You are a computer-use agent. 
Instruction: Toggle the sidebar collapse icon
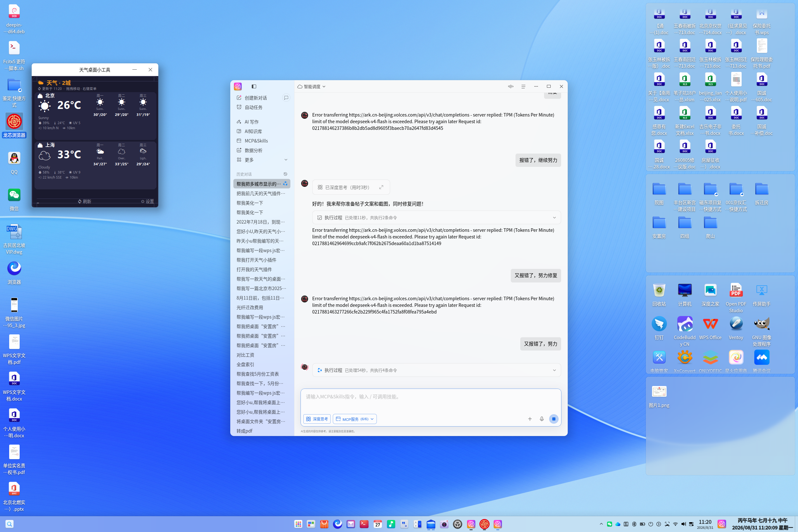coord(254,86)
